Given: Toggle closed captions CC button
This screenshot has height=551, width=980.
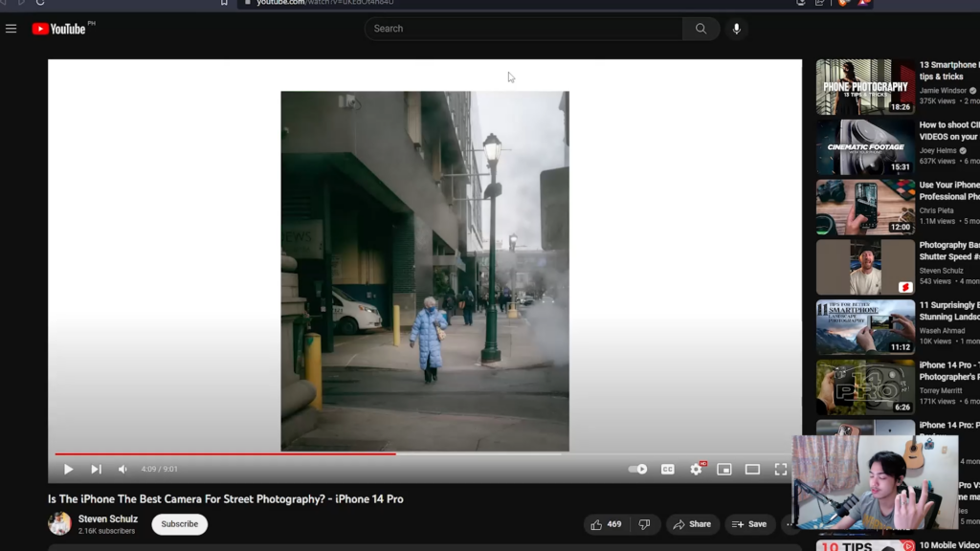Looking at the screenshot, I should coord(667,469).
